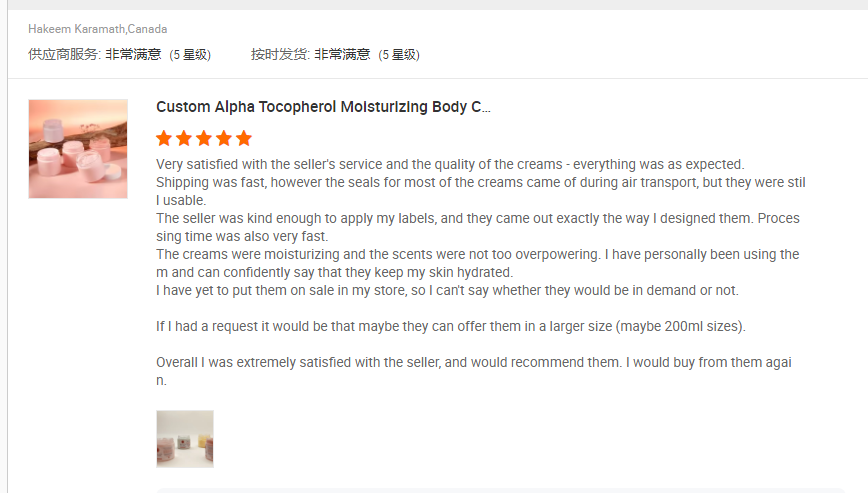Viewport: 868px width, 493px height.
Task: Select the fifth orange rating star
Action: tap(243, 138)
